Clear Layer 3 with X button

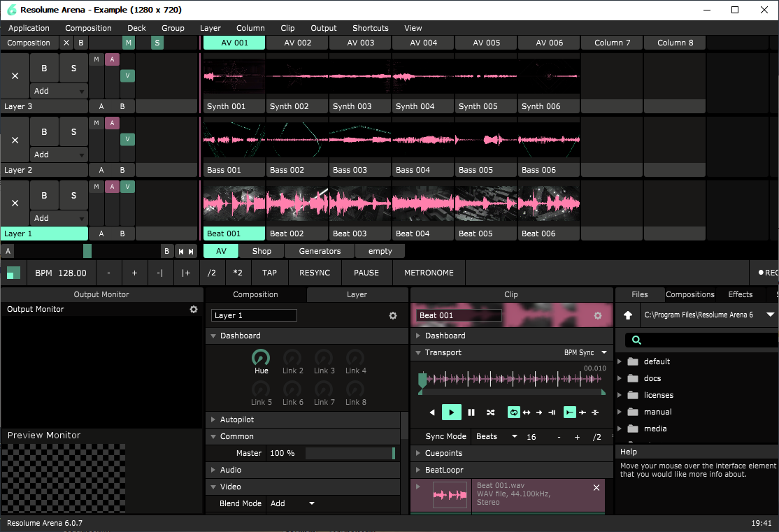coord(15,76)
